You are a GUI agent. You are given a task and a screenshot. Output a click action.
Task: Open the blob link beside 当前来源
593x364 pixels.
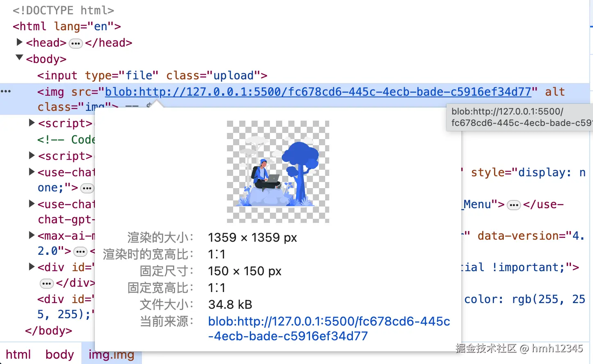click(x=329, y=329)
